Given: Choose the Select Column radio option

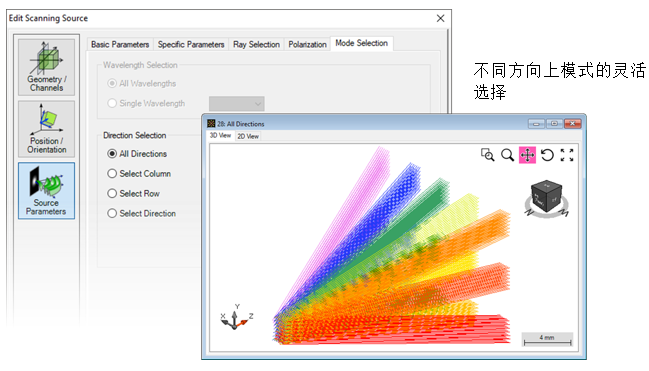Looking at the screenshot, I should pos(139,173).
